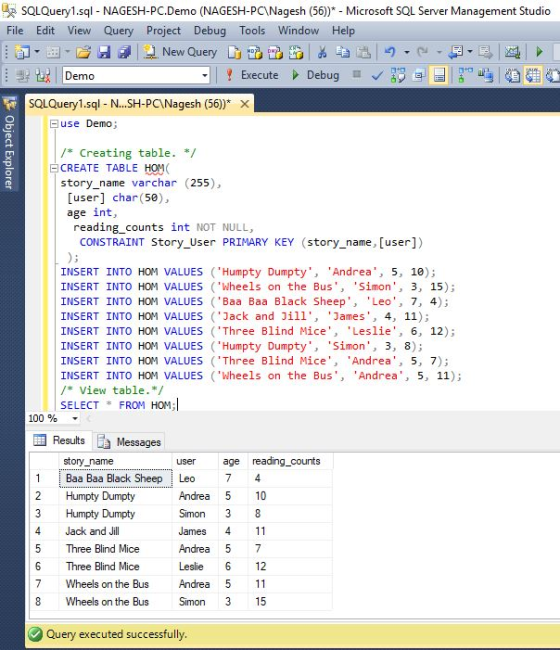
Task: Click the green Start arrow in top toolbar
Action: [x=539, y=52]
